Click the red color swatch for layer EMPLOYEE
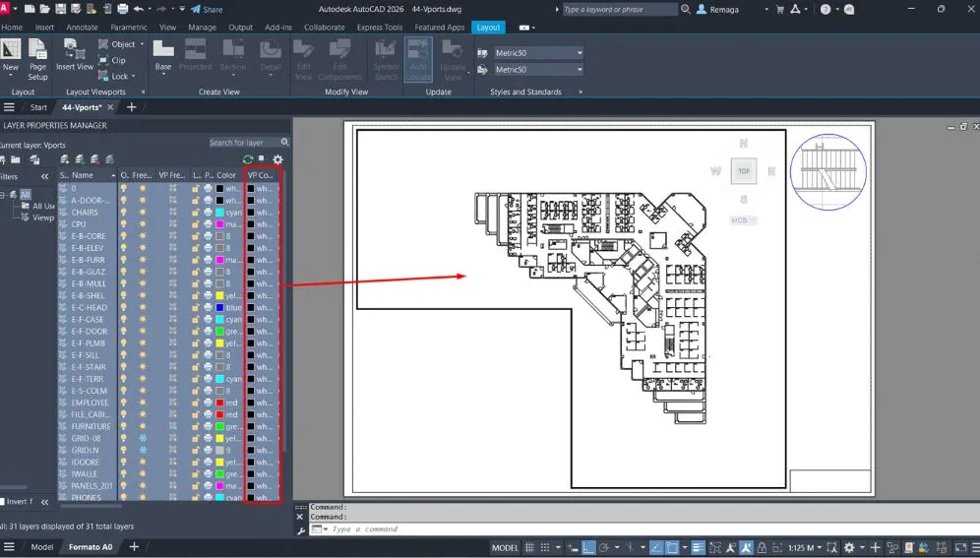The width and height of the screenshot is (980, 558). click(220, 402)
